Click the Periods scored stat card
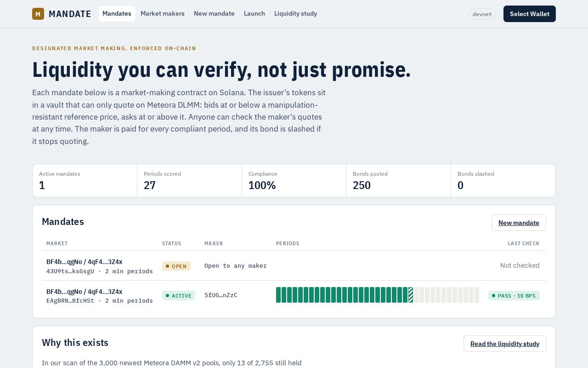Screen dimensions: 588x368 [x=189, y=180]
